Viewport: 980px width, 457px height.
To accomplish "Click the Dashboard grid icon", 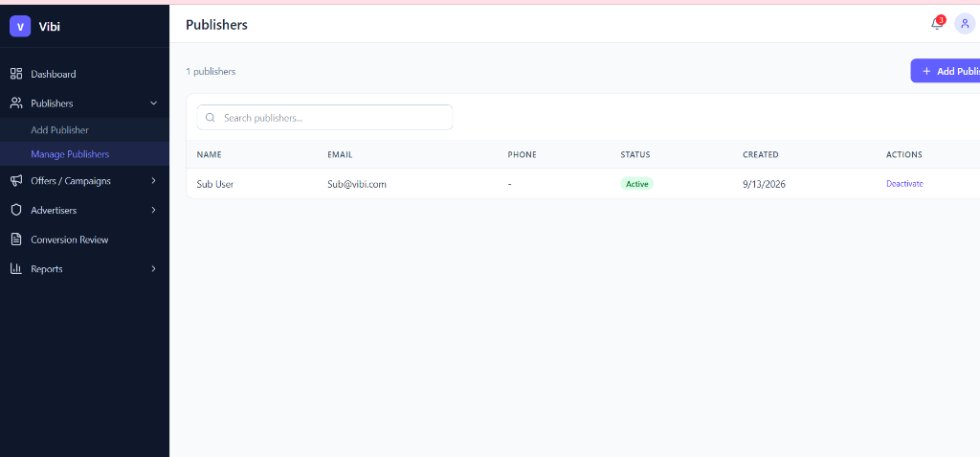I will tap(16, 74).
